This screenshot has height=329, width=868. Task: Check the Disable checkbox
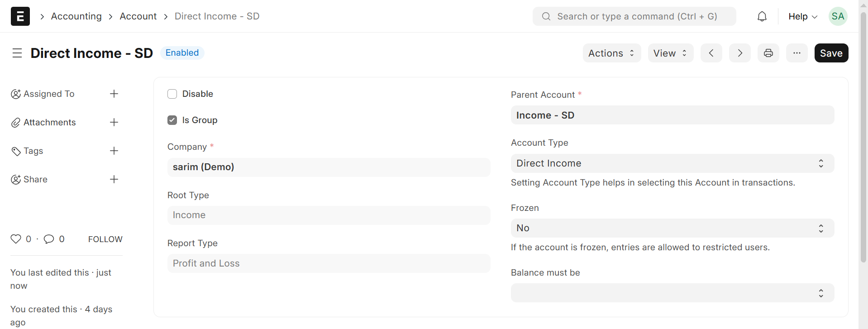click(172, 94)
